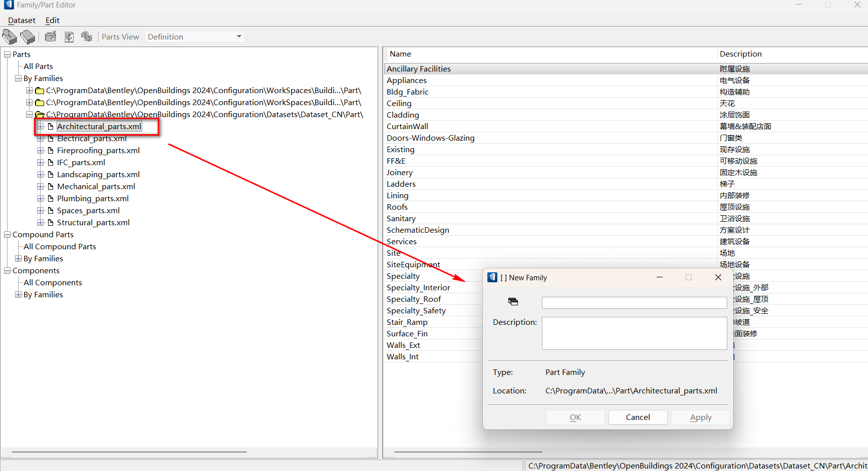
Task: Click the file icon beside Plumbing_parts.xml
Action: pyautogui.click(x=51, y=199)
